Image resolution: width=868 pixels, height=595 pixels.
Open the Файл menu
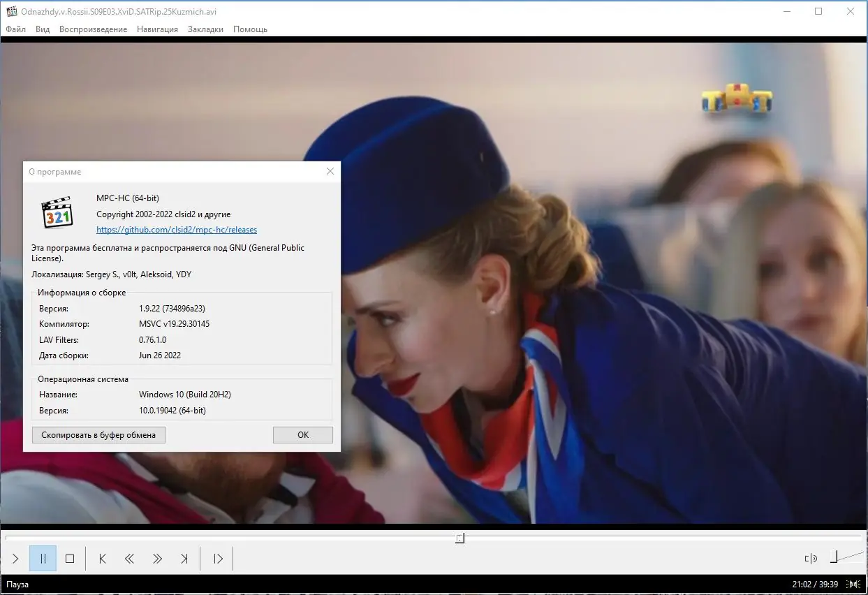click(x=15, y=29)
